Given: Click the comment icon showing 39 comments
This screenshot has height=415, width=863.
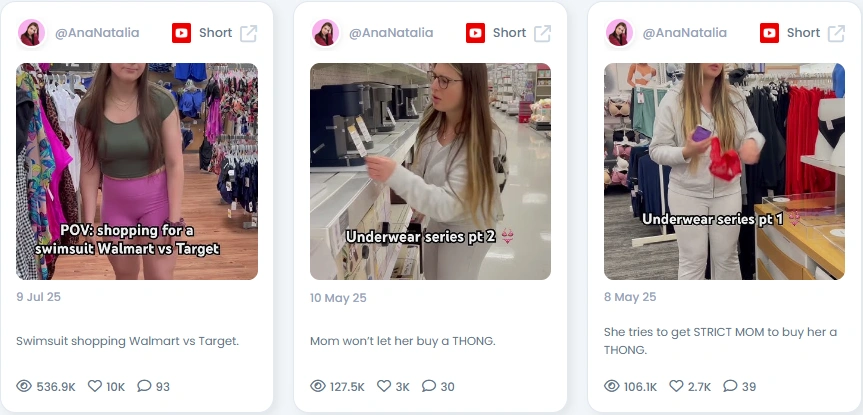Looking at the screenshot, I should click(730, 386).
